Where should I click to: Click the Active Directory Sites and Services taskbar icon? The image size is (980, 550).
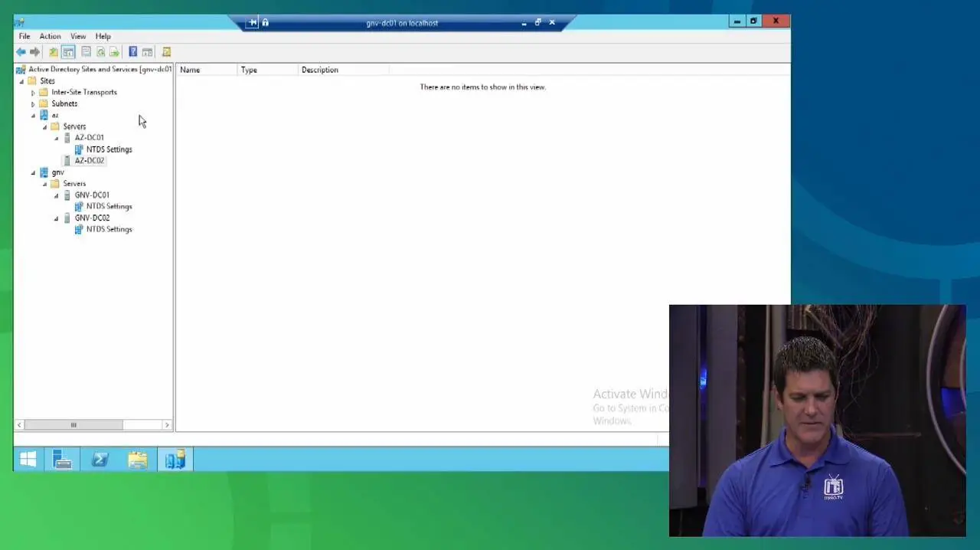pos(175,460)
